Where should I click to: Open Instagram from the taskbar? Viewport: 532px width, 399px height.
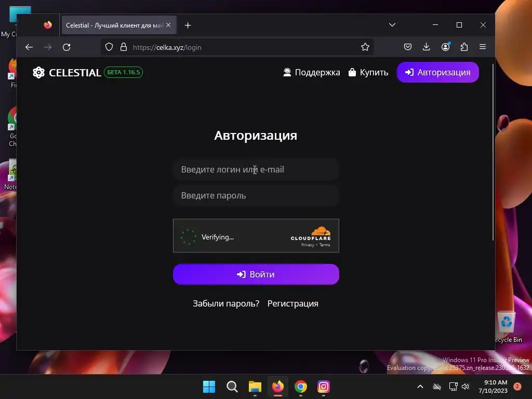pos(323,387)
